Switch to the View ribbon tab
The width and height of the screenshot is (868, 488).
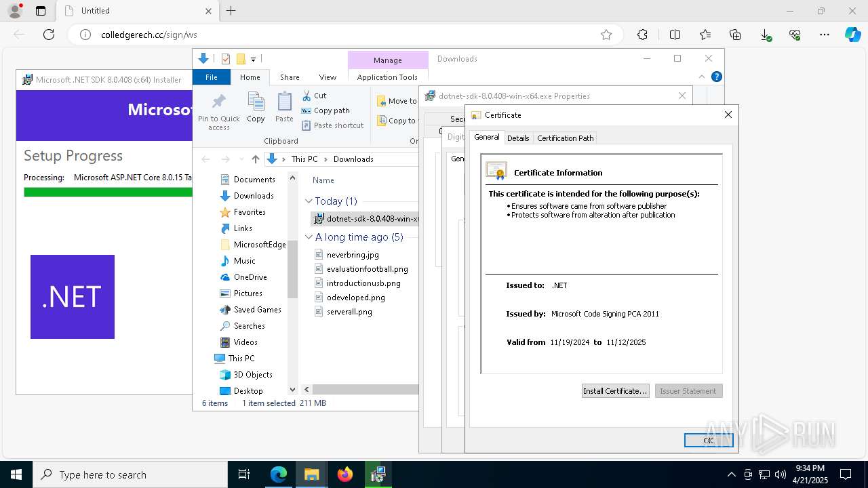pyautogui.click(x=328, y=77)
